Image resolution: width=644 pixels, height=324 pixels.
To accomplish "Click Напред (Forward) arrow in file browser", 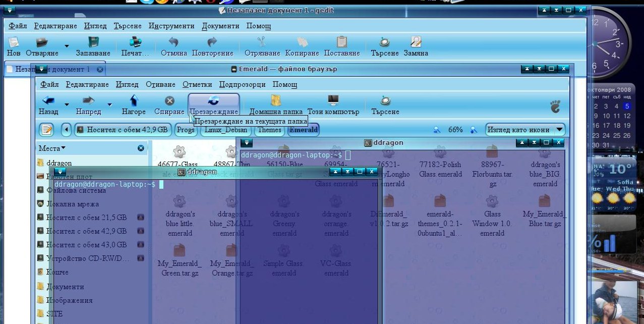I will point(88,100).
